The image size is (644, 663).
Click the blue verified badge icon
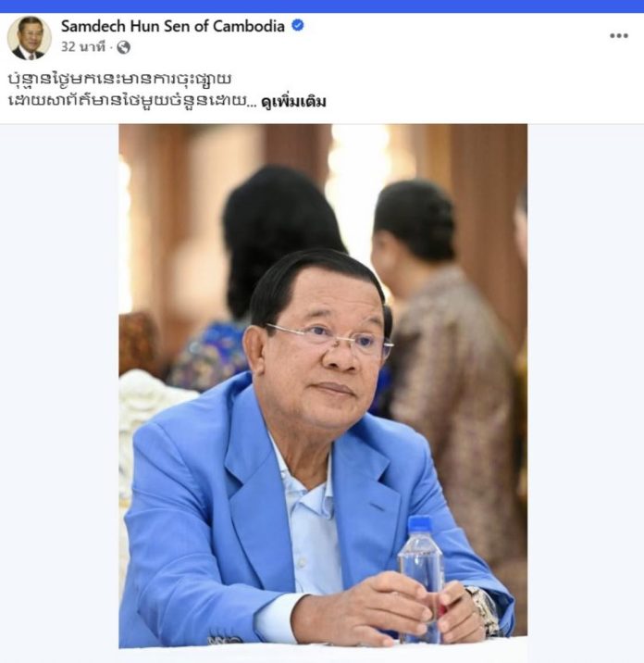pyautogui.click(x=298, y=25)
